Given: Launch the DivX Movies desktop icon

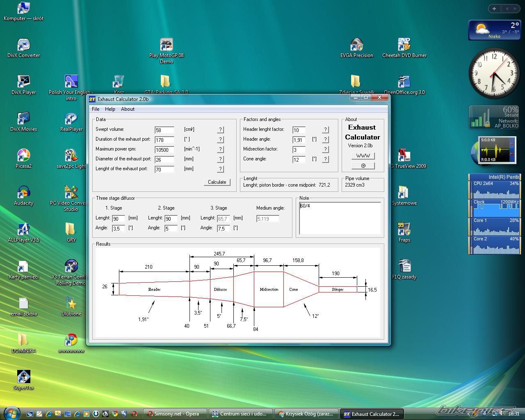Looking at the screenshot, I should (23, 122).
